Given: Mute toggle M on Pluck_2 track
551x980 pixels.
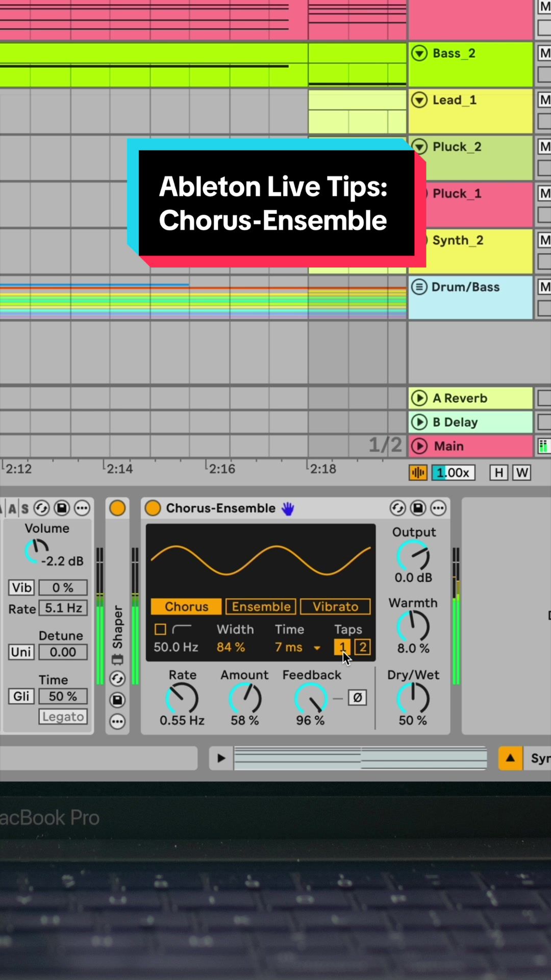Looking at the screenshot, I should pyautogui.click(x=544, y=146).
